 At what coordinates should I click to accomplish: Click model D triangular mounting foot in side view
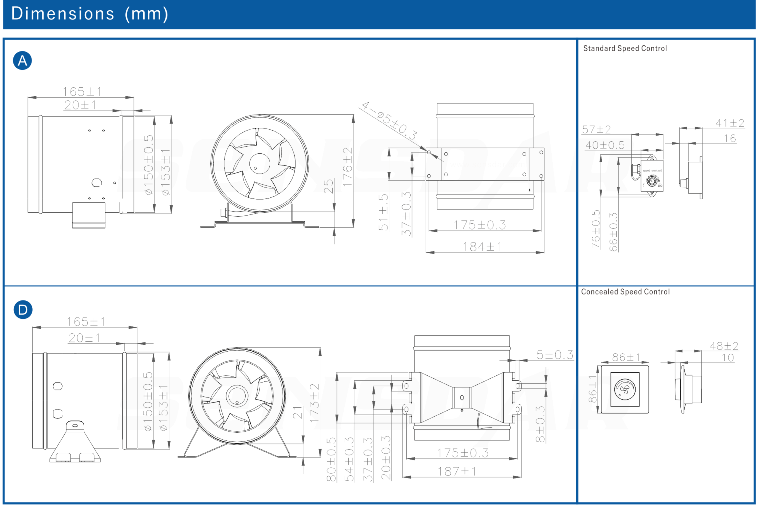(75, 440)
